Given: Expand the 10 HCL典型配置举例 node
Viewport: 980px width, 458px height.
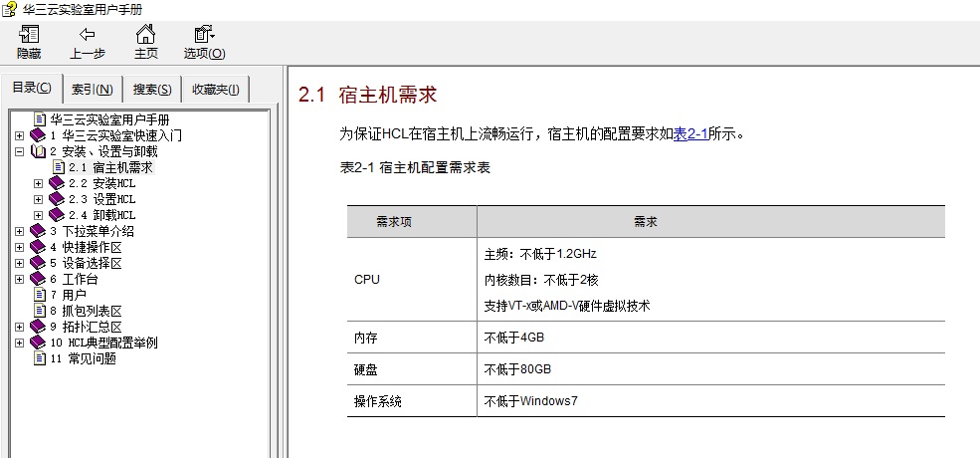Looking at the screenshot, I should [19, 343].
